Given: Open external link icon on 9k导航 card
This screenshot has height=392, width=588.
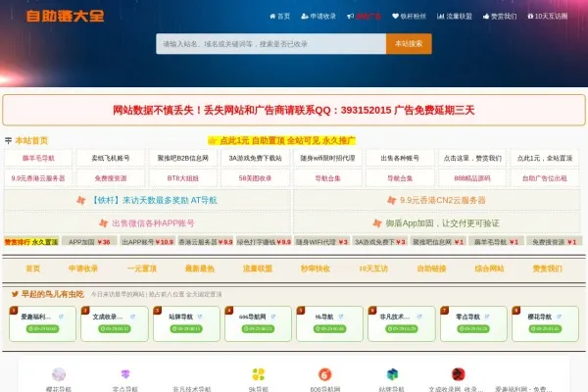Looking at the screenshot, I should [x=340, y=317].
